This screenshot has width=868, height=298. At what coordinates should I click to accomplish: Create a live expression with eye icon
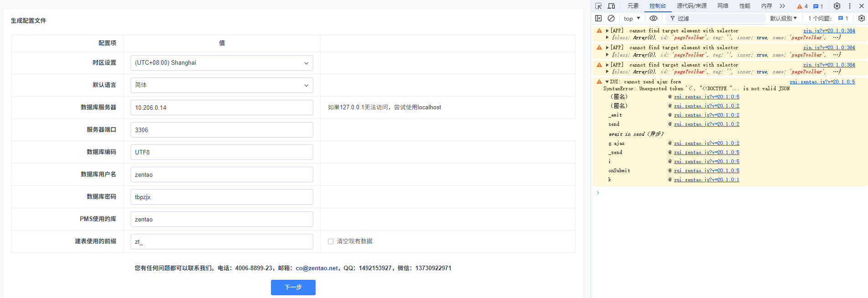click(x=653, y=18)
